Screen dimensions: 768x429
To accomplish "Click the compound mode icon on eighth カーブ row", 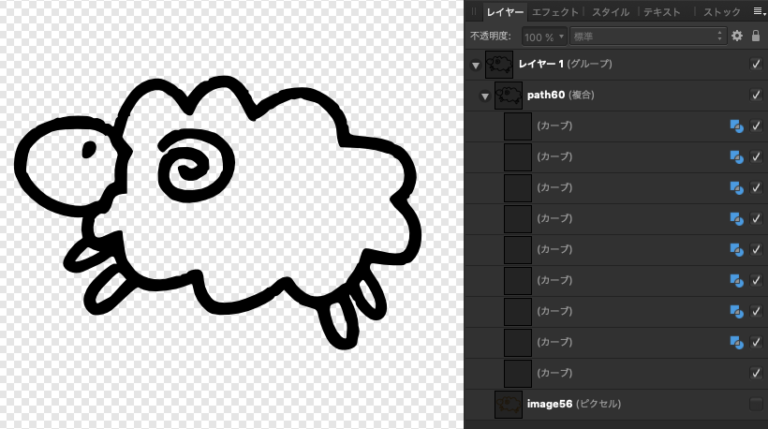I will click(x=735, y=342).
